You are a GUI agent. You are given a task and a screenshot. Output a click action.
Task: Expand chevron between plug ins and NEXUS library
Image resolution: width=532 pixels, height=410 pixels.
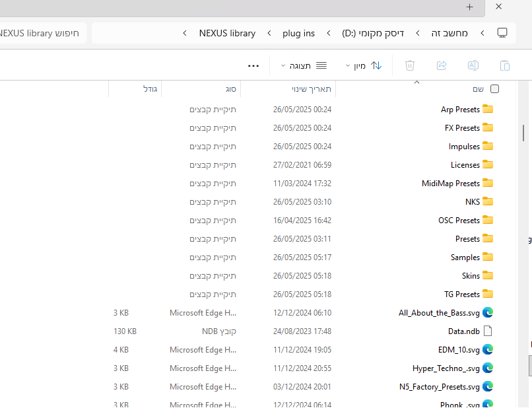[x=269, y=33]
